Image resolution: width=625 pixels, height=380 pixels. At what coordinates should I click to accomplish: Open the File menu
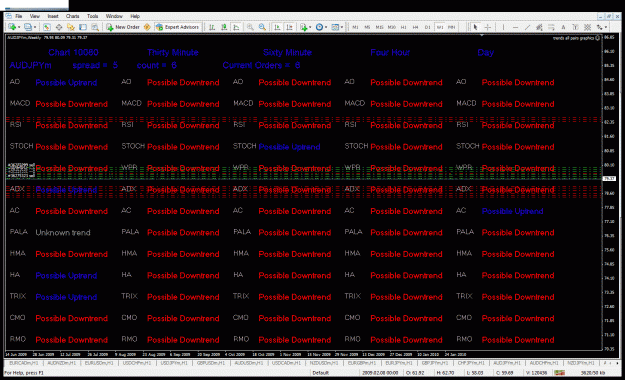coord(19,16)
